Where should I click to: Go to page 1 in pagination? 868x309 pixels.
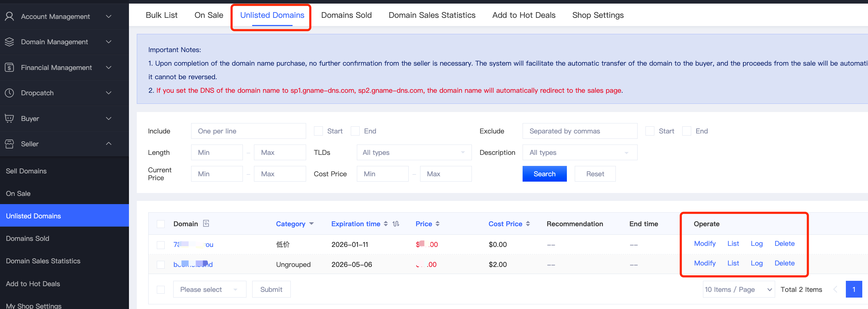pos(854,289)
